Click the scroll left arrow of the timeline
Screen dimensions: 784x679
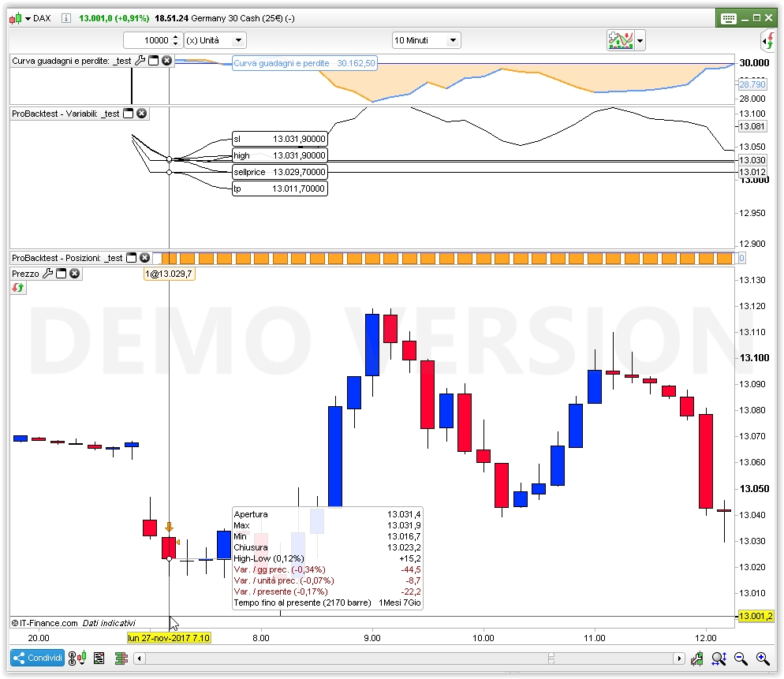click(x=140, y=658)
